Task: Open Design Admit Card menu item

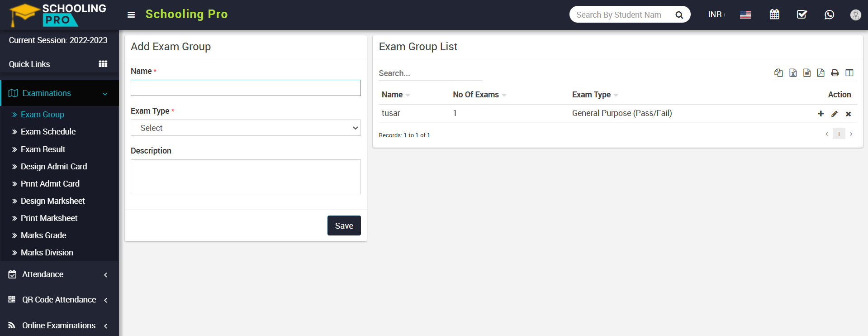Action: click(54, 167)
